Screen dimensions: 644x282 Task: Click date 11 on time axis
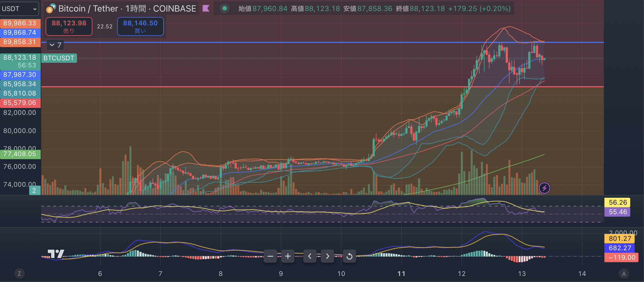pyautogui.click(x=401, y=274)
